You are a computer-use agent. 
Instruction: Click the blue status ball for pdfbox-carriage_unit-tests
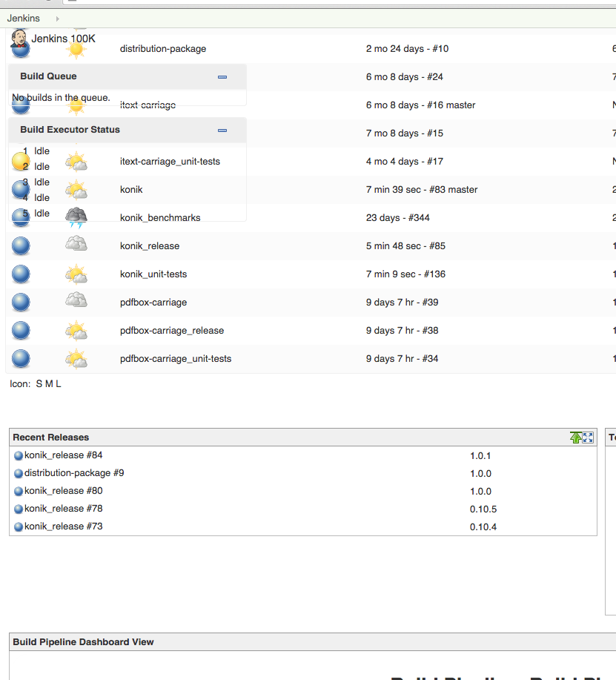tap(21, 359)
